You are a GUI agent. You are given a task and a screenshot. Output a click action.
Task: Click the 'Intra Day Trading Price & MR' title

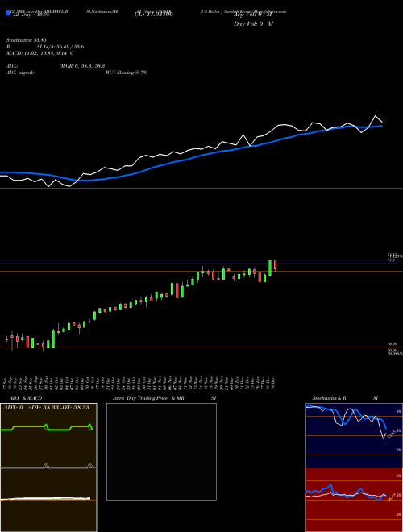(149, 398)
